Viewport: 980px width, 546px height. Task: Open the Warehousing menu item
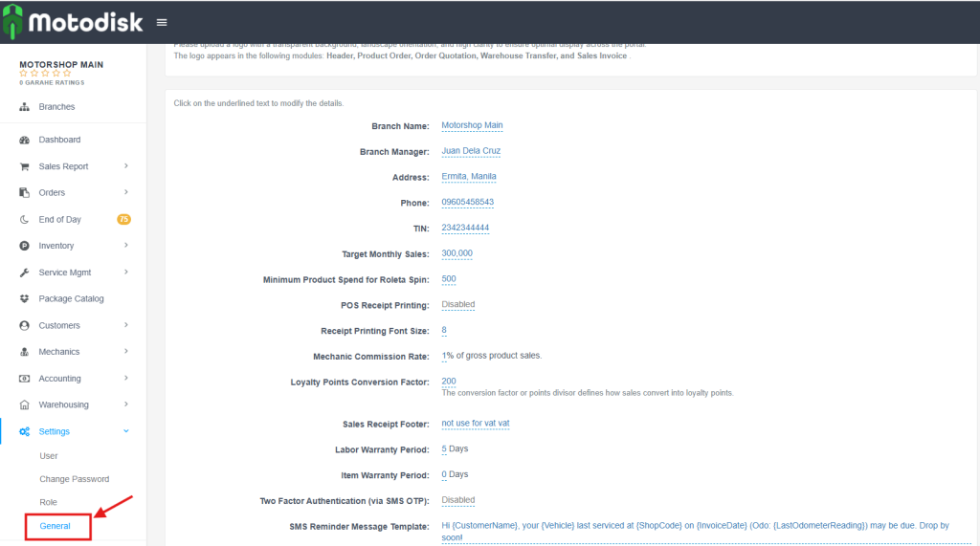coord(63,404)
